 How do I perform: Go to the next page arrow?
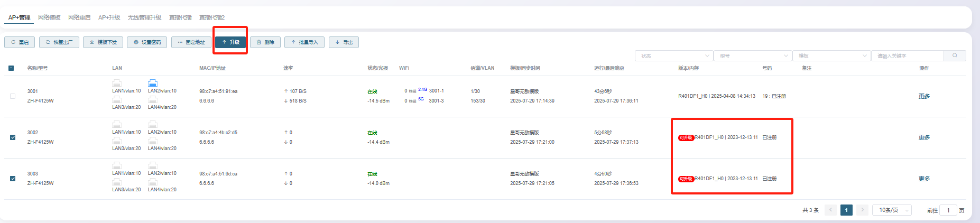point(862,210)
